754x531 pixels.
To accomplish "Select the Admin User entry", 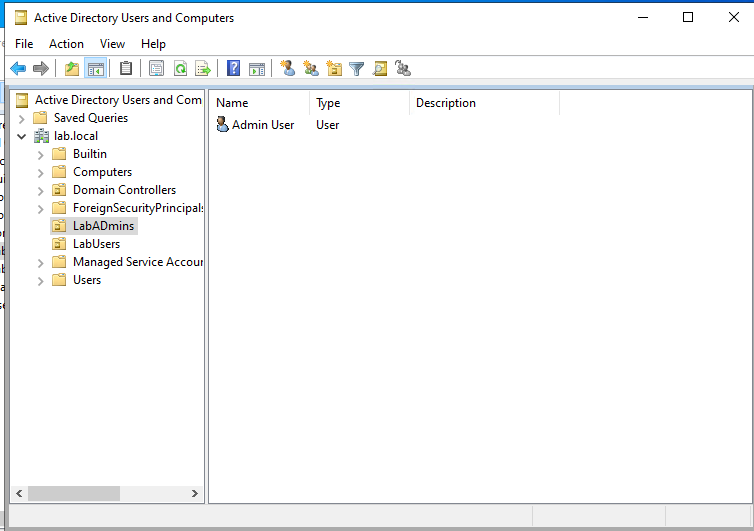I will click(x=262, y=125).
